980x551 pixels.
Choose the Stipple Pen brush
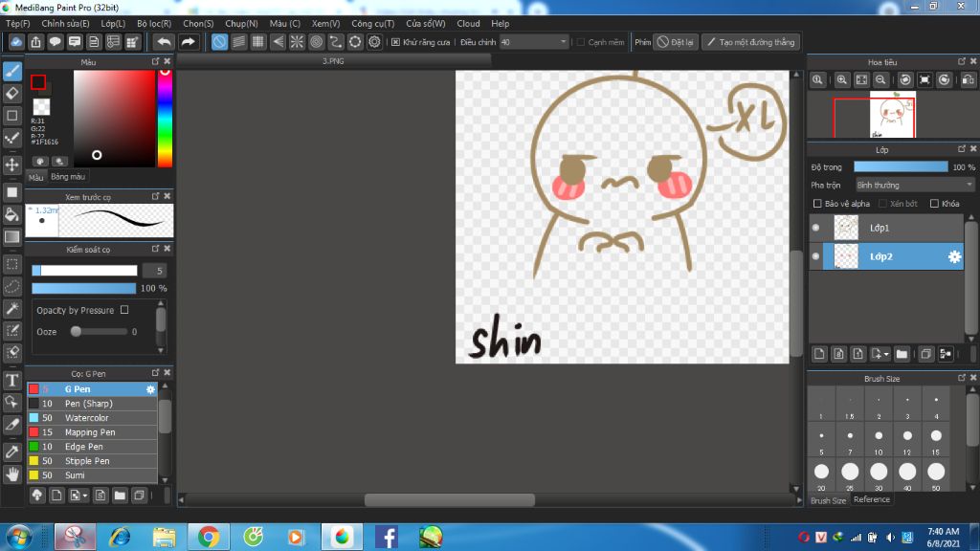[92, 461]
